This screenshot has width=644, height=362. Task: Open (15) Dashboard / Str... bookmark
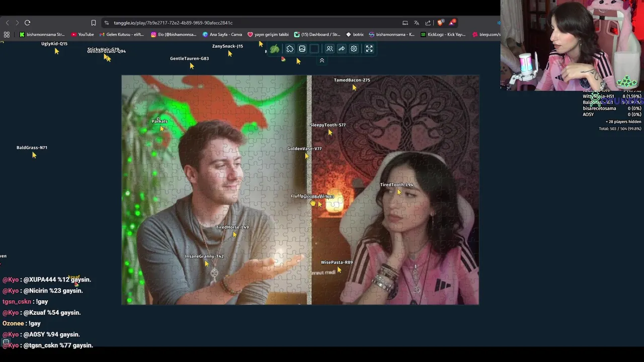[317, 35]
